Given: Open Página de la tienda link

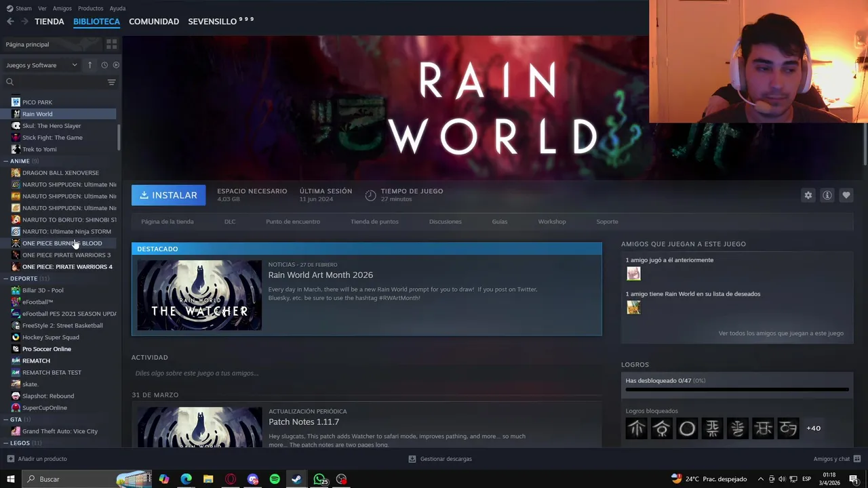Looking at the screenshot, I should (167, 222).
